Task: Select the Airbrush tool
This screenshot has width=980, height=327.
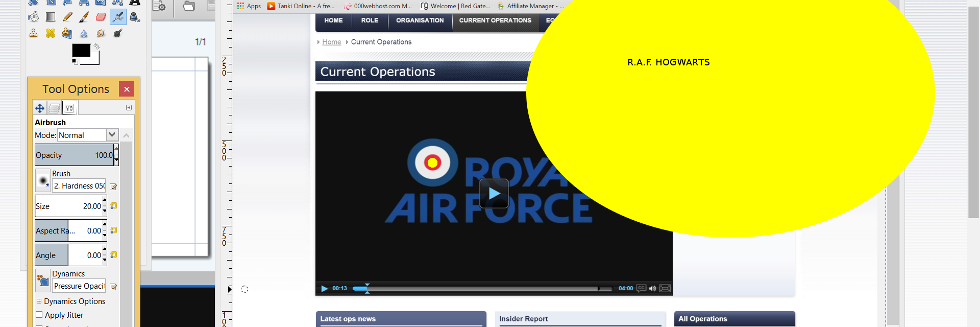Action: point(118,17)
